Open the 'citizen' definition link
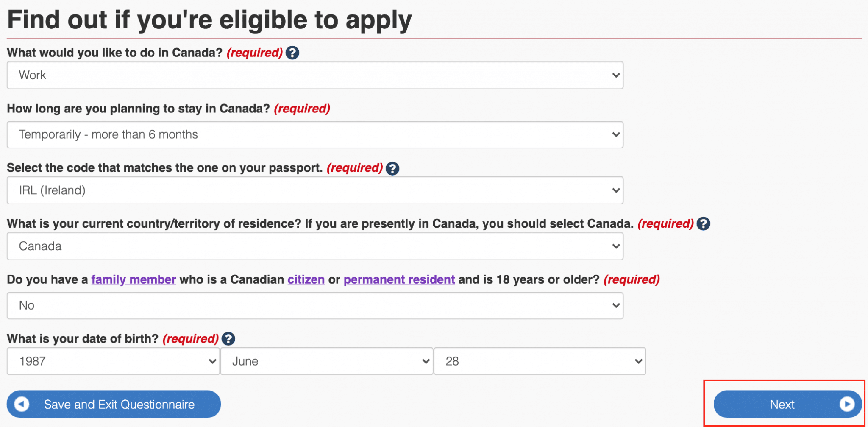The width and height of the screenshot is (868, 427). (306, 280)
